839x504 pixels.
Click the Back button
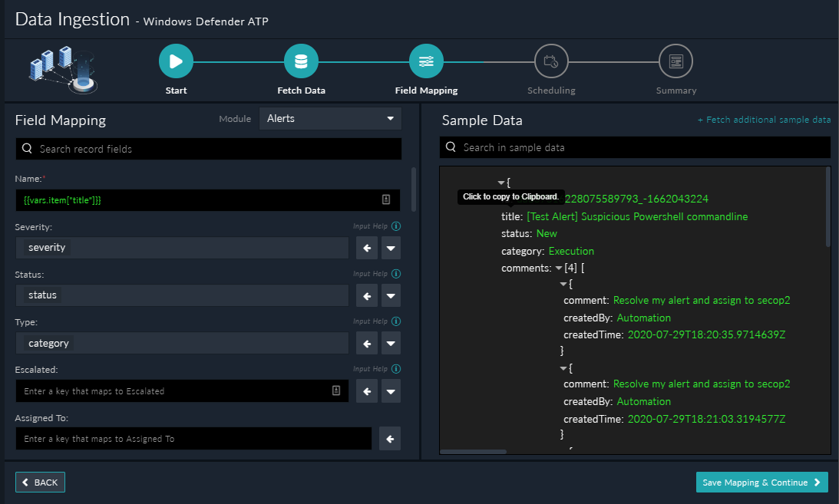pyautogui.click(x=40, y=482)
